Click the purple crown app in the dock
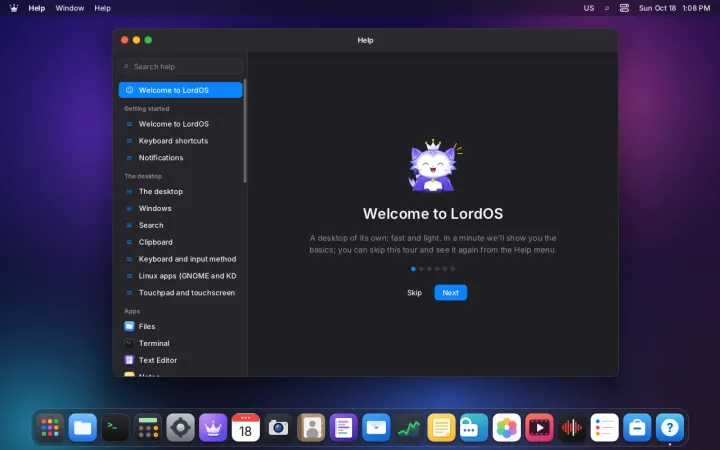Screen dimensions: 720x450 click(x=213, y=428)
